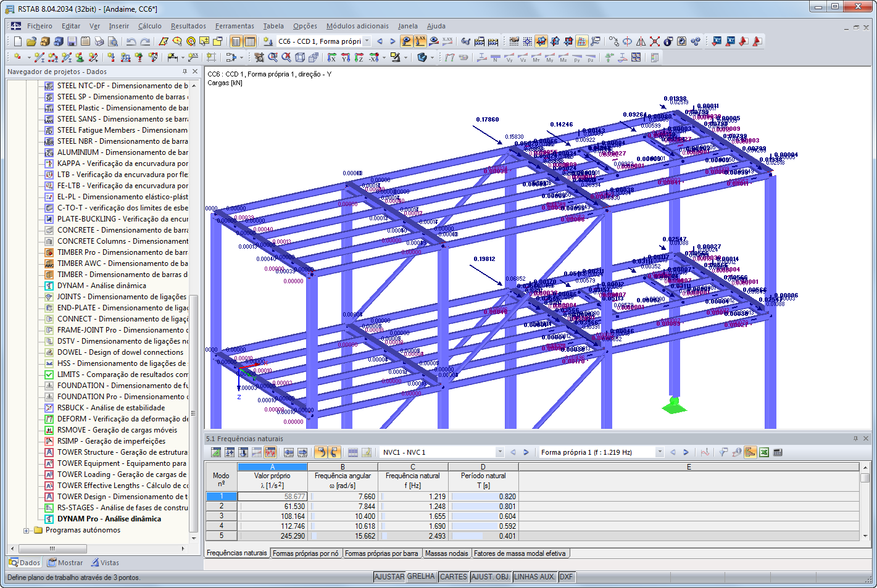Viewport: 877px width, 588px height.
Task: Show view in X direction
Action: tap(332, 57)
